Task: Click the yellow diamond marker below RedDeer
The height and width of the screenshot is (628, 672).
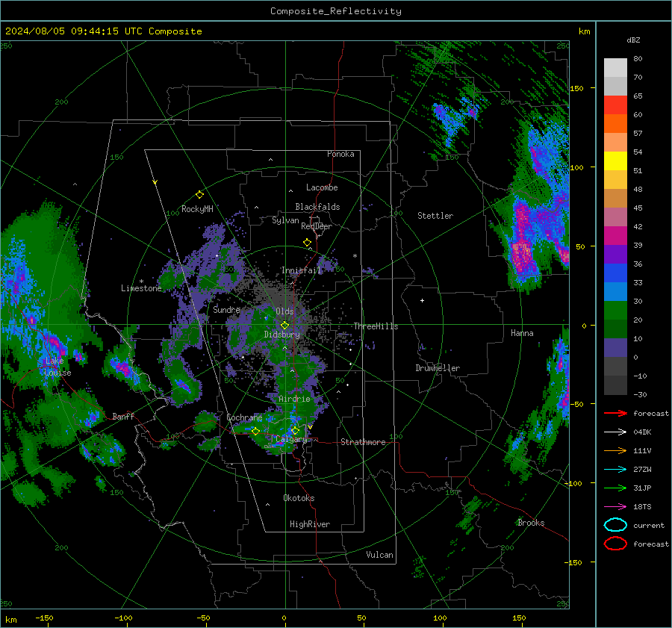Action: (307, 243)
